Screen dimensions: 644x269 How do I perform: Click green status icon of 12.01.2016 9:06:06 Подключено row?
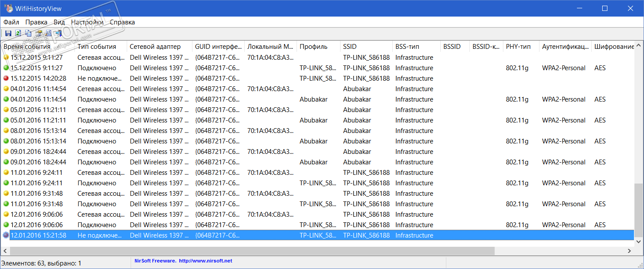tap(6, 225)
